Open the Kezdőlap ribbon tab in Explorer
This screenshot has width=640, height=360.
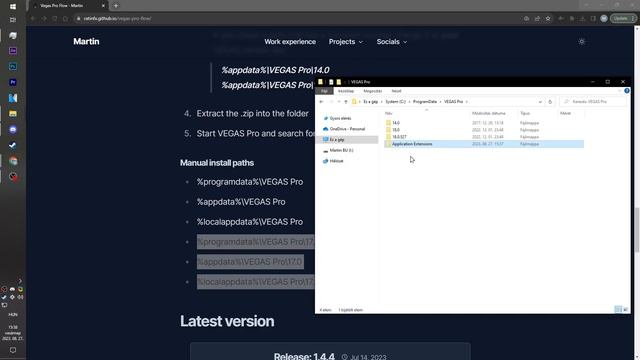[345, 91]
